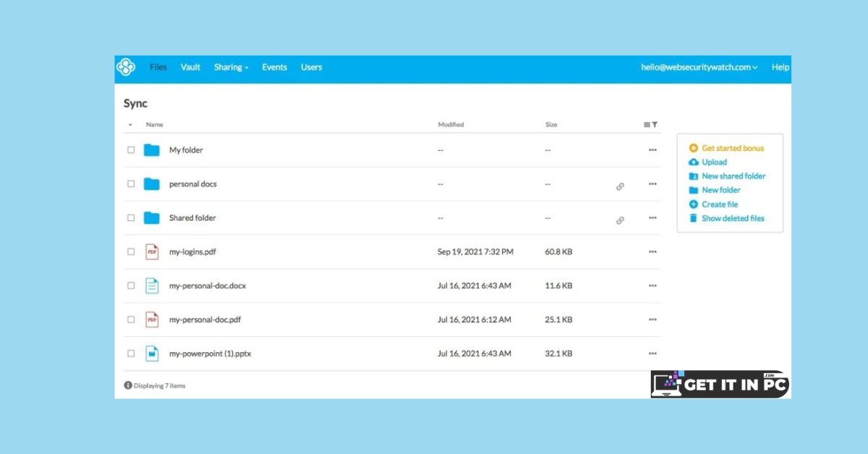Open the three-dot menu for my-powerpoint (1).pptx

tap(652, 354)
